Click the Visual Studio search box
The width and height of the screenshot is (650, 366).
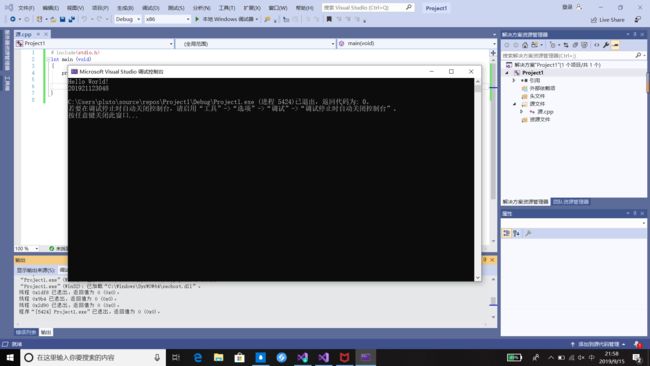click(x=367, y=7)
